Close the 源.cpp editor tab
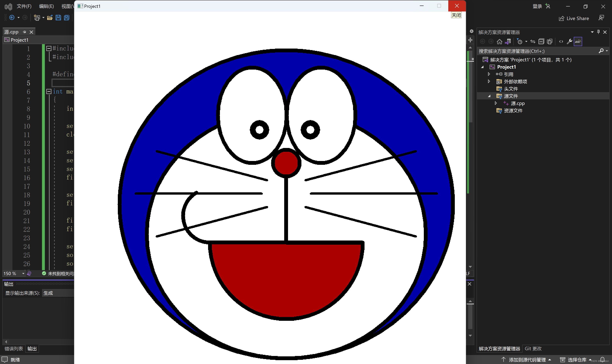 [x=31, y=32]
